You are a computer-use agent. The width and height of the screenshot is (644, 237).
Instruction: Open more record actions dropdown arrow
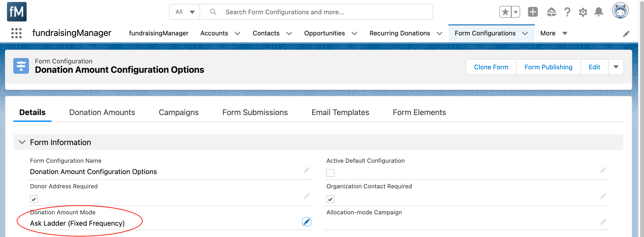[616, 67]
